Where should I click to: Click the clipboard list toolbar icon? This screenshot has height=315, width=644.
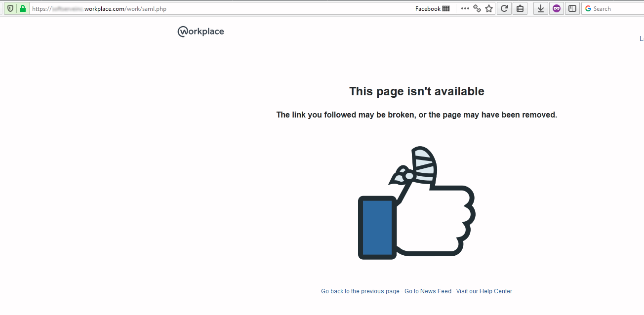pyautogui.click(x=520, y=8)
